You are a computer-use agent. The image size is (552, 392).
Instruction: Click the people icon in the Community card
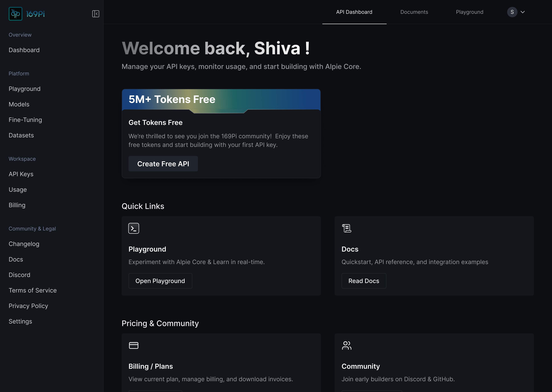(x=347, y=345)
